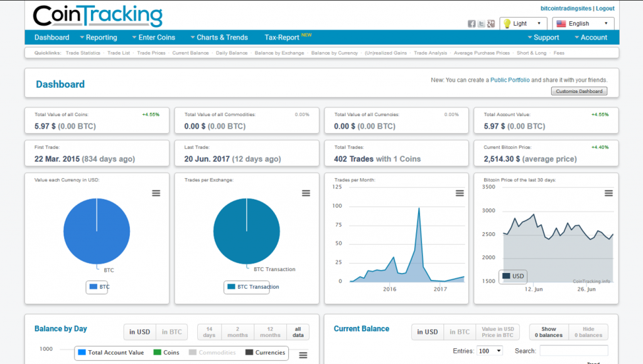Open Current Balance quicklink
Viewport: 643px width, 364px height.
point(190,53)
